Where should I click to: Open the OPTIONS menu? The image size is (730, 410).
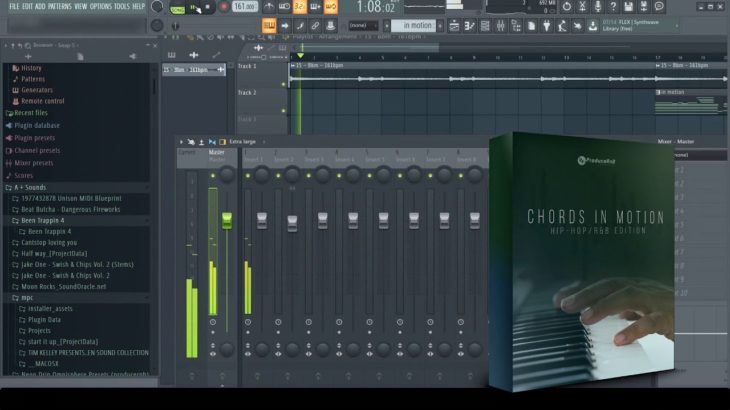point(101,7)
